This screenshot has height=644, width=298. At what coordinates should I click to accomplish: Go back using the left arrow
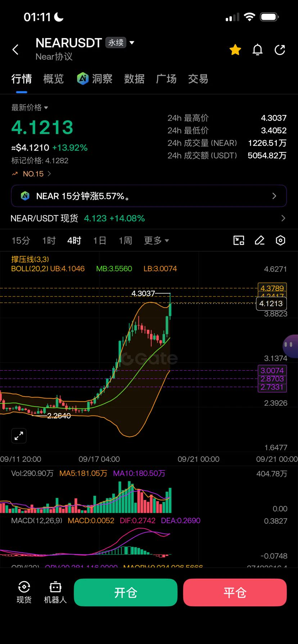(x=15, y=50)
